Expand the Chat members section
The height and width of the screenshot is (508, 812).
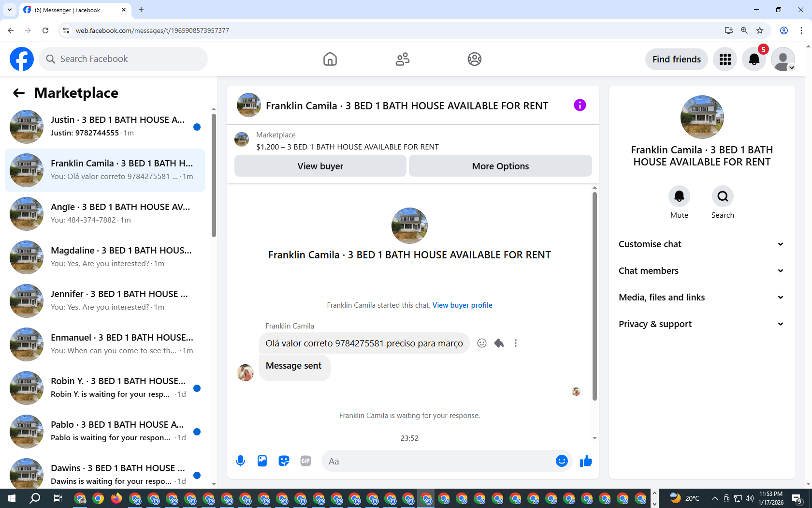701,271
